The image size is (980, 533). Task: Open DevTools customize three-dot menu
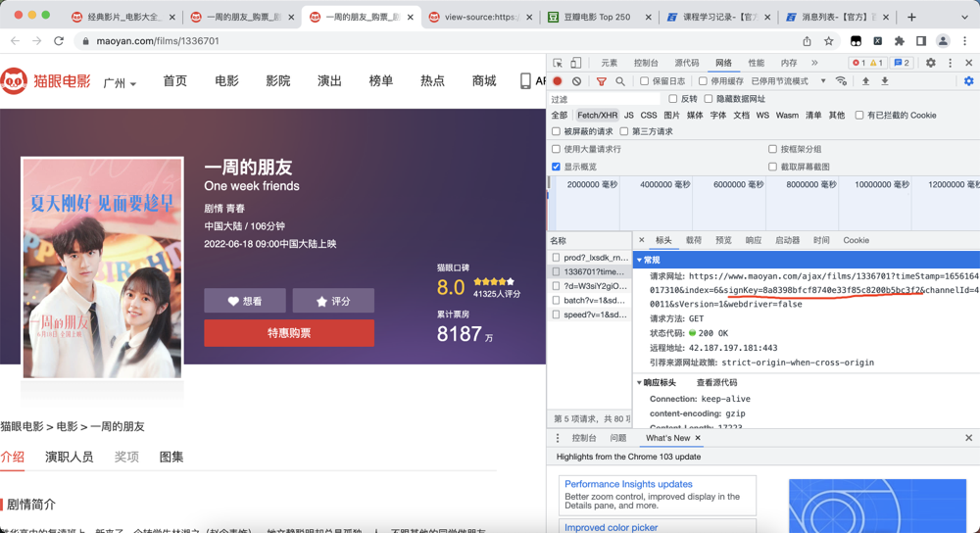click(x=950, y=63)
